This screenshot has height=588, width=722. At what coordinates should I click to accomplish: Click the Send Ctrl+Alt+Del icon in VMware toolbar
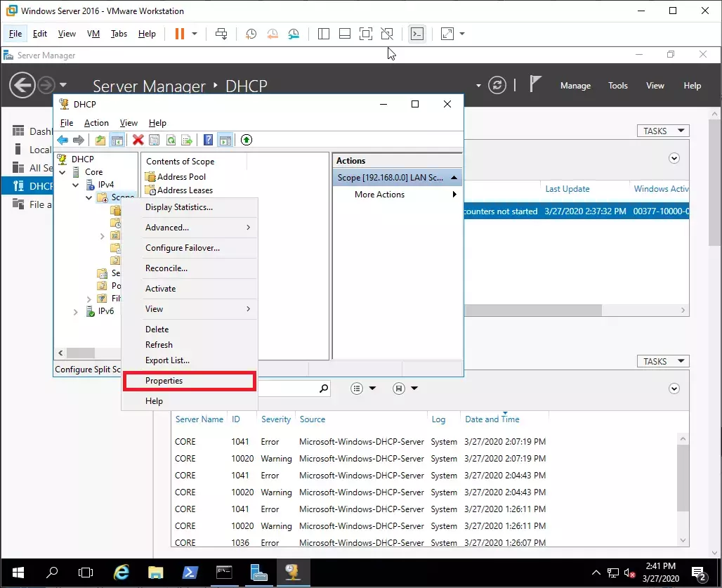coord(221,34)
